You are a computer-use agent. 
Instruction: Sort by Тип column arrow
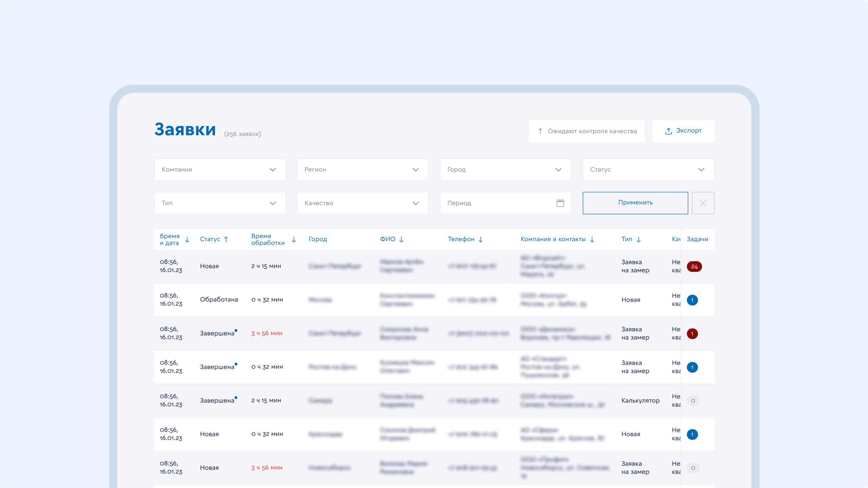(639, 239)
